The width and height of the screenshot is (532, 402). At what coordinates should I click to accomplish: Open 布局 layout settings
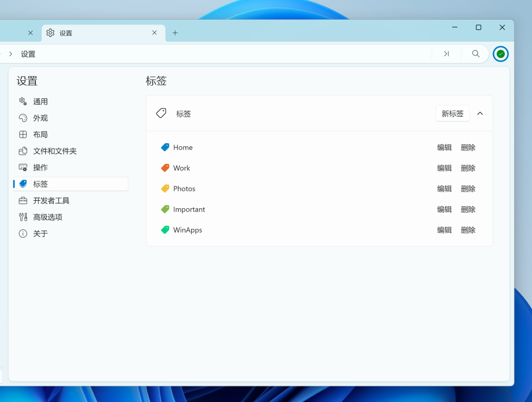click(70, 134)
